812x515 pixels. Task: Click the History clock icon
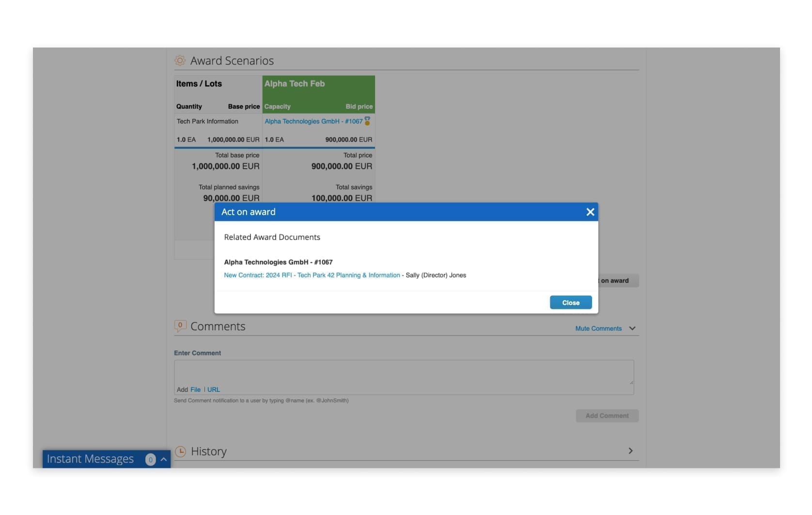pos(180,451)
